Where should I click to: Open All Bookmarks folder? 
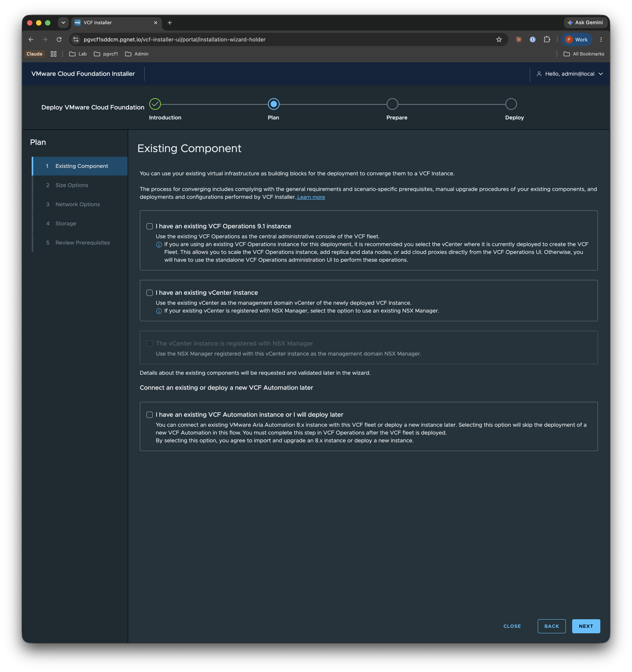(x=584, y=54)
